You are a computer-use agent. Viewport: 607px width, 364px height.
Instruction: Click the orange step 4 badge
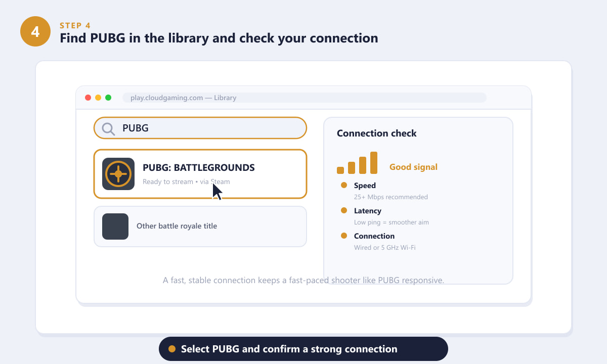pos(35,31)
